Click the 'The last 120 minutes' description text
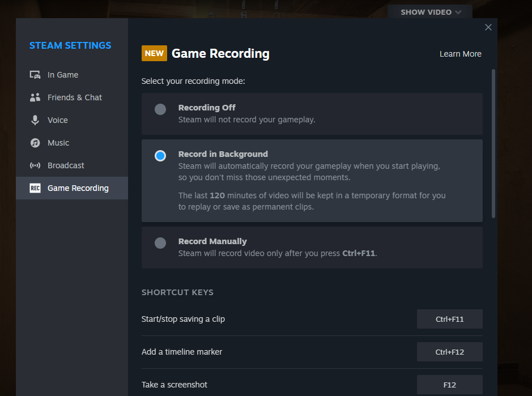 pyautogui.click(x=312, y=201)
